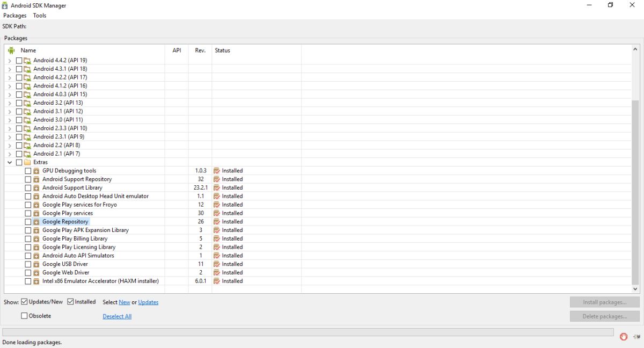Click the Google Play Licensing Library package icon
Screen dimensions: 644x348
click(36, 248)
